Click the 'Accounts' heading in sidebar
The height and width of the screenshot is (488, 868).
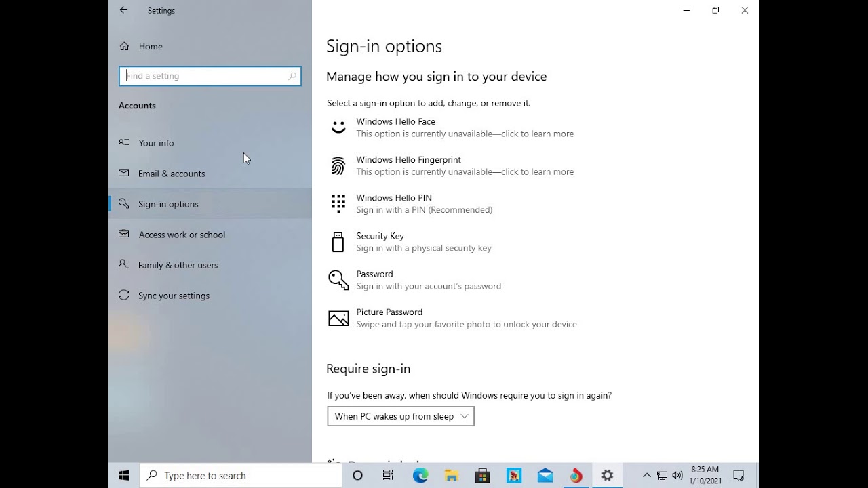(137, 106)
